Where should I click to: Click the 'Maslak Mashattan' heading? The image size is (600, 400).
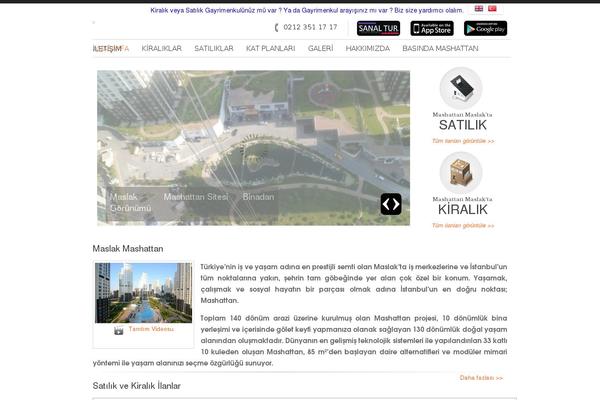point(128,249)
